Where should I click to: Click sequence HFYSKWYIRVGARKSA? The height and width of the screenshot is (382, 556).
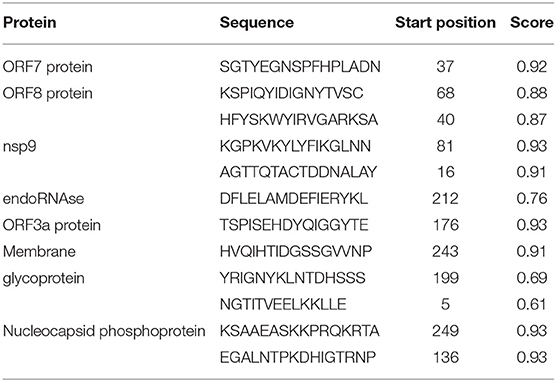tap(299, 120)
